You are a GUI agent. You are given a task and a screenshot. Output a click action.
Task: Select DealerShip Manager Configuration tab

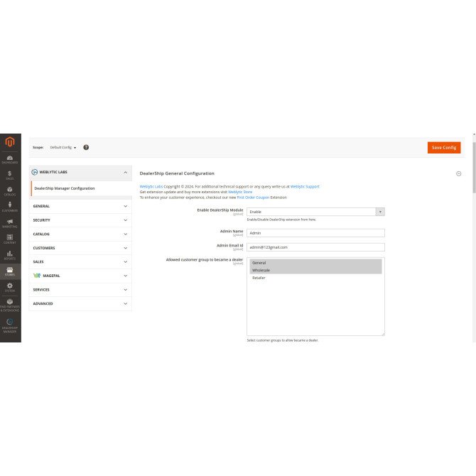click(x=82, y=188)
